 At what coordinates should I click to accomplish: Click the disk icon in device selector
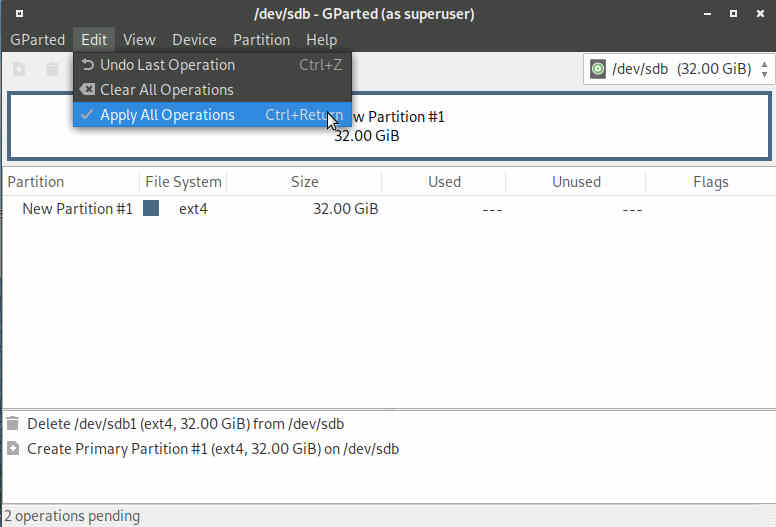click(x=598, y=69)
